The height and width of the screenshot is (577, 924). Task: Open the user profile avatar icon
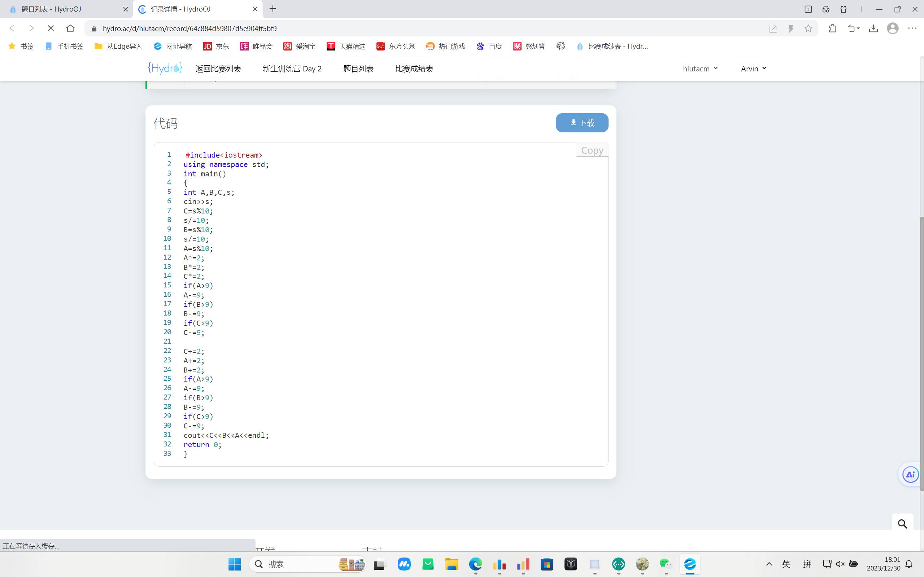[893, 28]
